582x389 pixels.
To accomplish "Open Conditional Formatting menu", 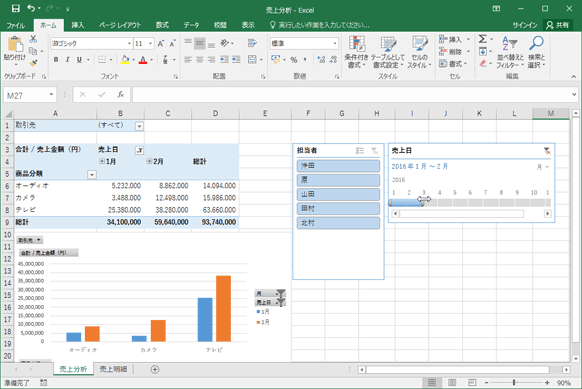I will point(356,52).
